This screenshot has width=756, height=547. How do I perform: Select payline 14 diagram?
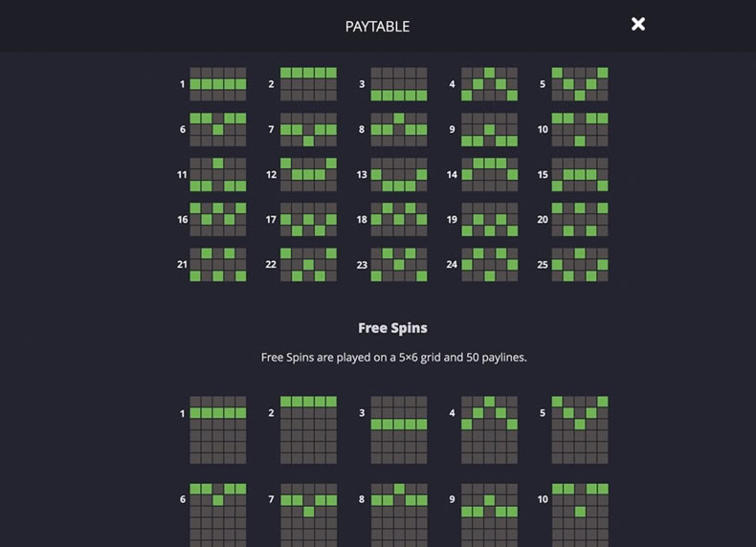[489, 174]
